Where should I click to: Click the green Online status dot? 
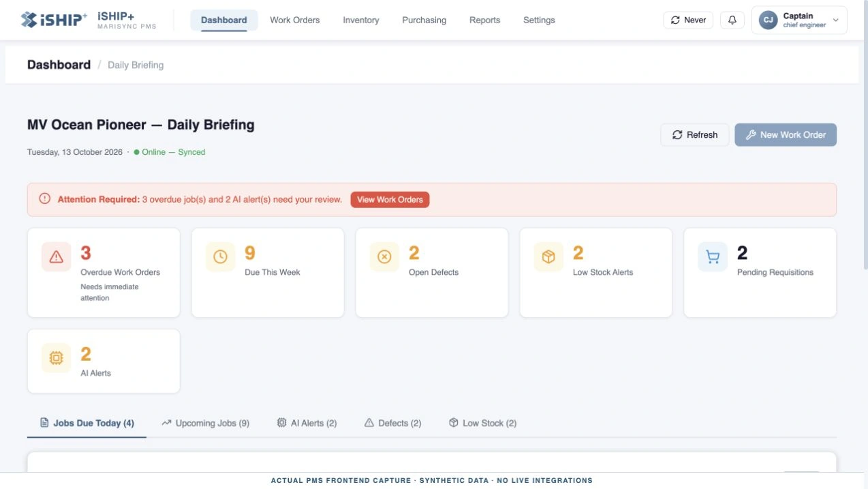pos(136,152)
